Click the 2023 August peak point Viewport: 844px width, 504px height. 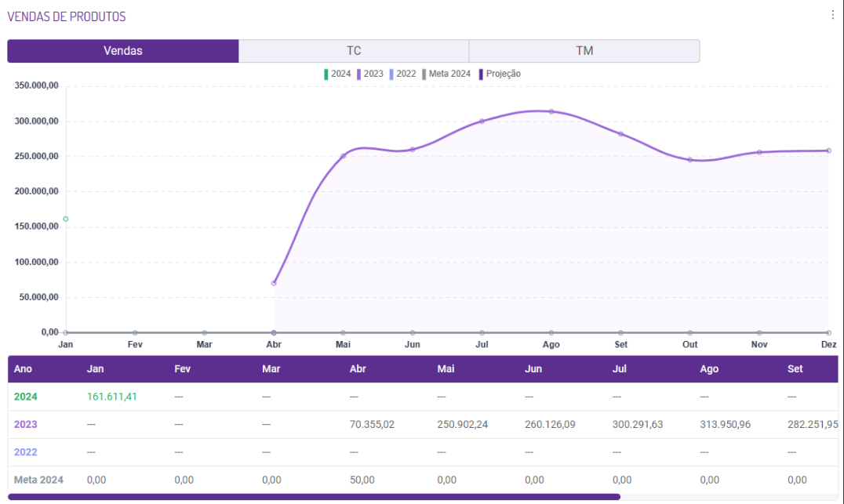[551, 111]
